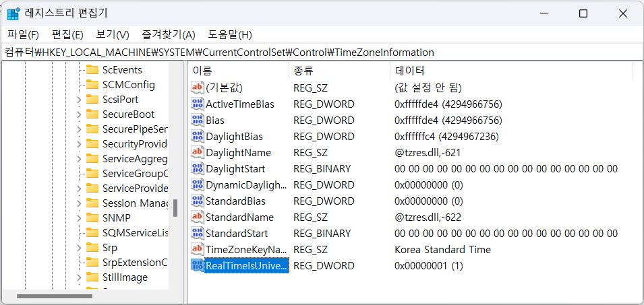The height and width of the screenshot is (305, 644).
Task: Open the 도움말(H) menu
Action: coord(230,35)
